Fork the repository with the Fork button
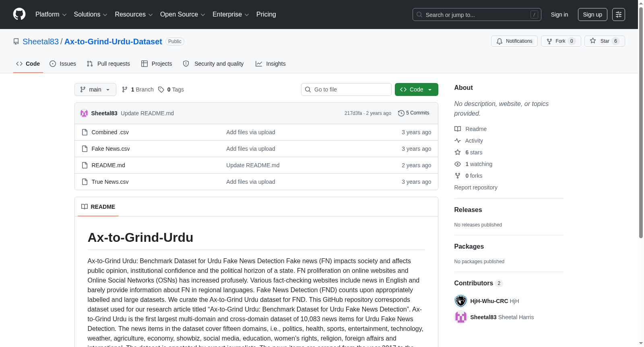The image size is (644, 347). click(561, 41)
